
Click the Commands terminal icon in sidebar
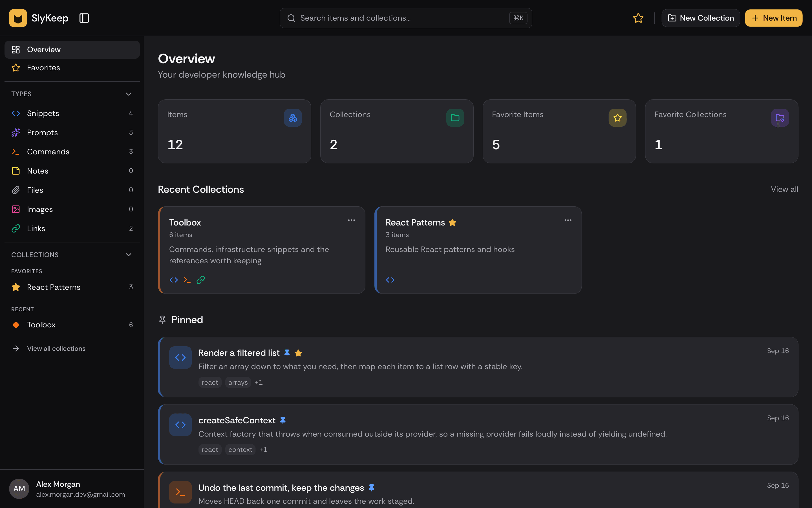[16, 152]
